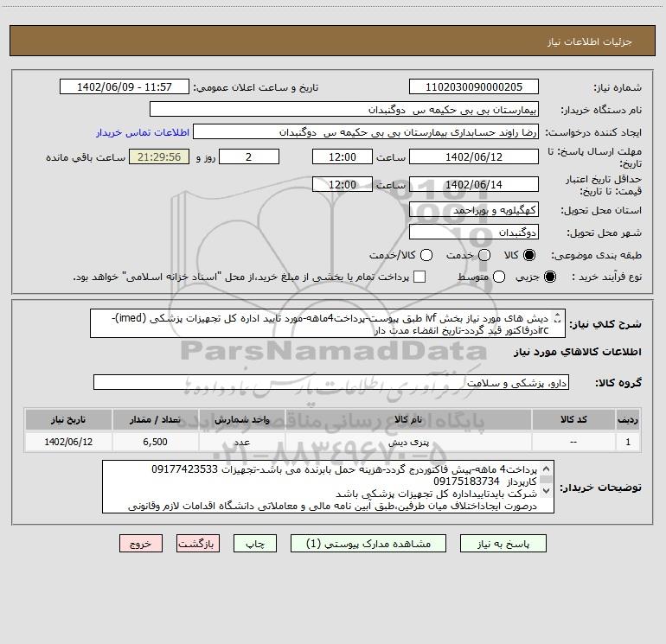The width and height of the screenshot is (666, 644).
Task: Click the ردیف column header
Action: pyautogui.click(x=628, y=419)
